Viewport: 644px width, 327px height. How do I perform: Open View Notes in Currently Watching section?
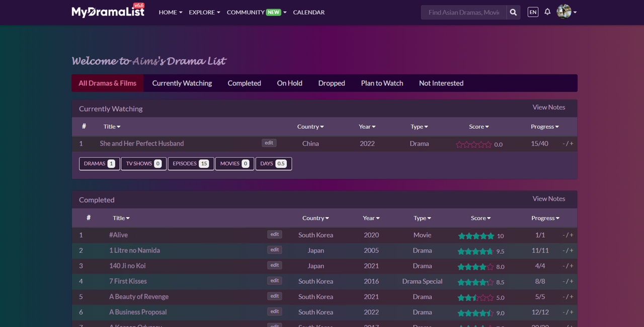(549, 107)
